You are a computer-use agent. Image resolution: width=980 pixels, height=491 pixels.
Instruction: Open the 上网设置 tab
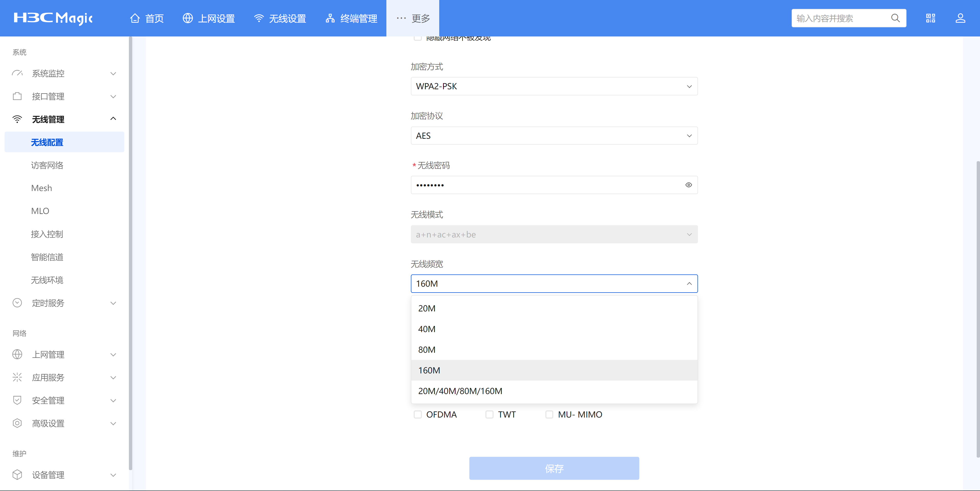click(209, 18)
